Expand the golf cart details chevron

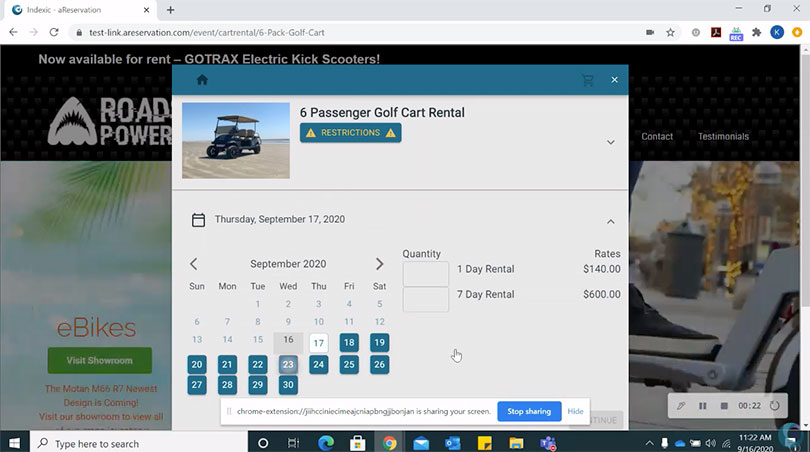point(611,142)
